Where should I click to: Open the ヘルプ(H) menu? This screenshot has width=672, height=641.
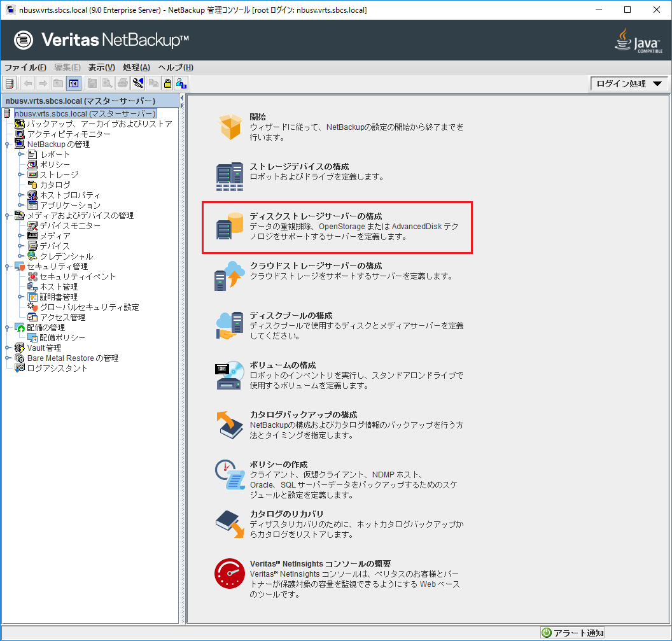pos(176,67)
